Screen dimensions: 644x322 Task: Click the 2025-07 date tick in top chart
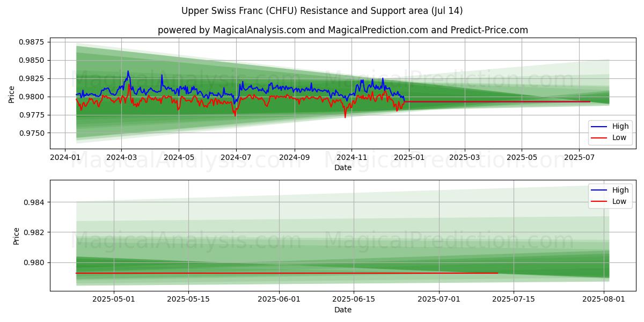click(x=580, y=158)
